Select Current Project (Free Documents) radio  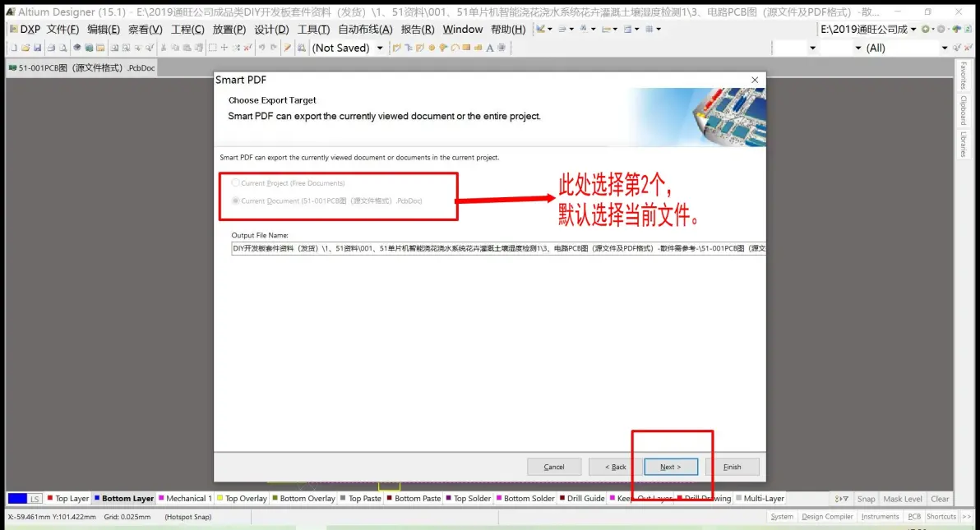point(236,183)
